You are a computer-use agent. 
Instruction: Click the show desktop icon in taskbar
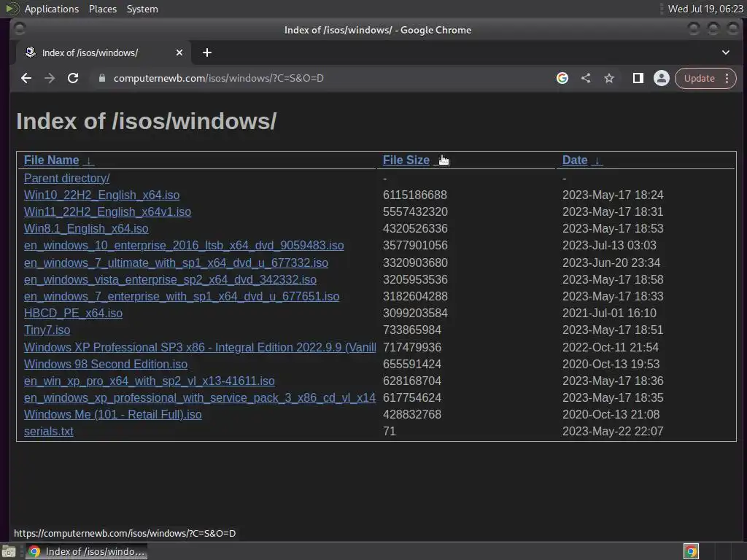click(x=9, y=551)
